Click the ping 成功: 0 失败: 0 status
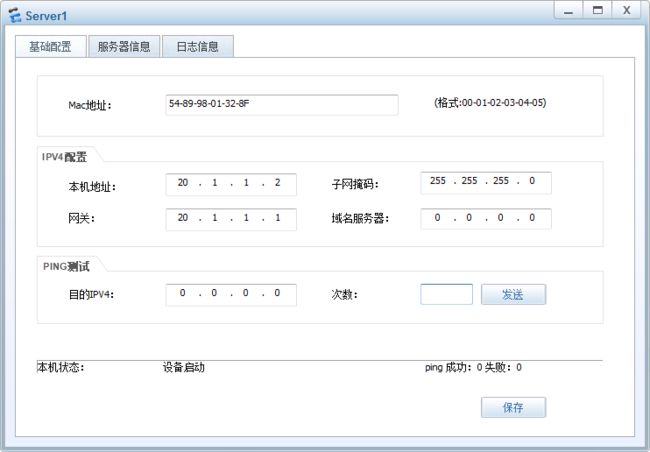This screenshot has width=650, height=452. (x=473, y=367)
